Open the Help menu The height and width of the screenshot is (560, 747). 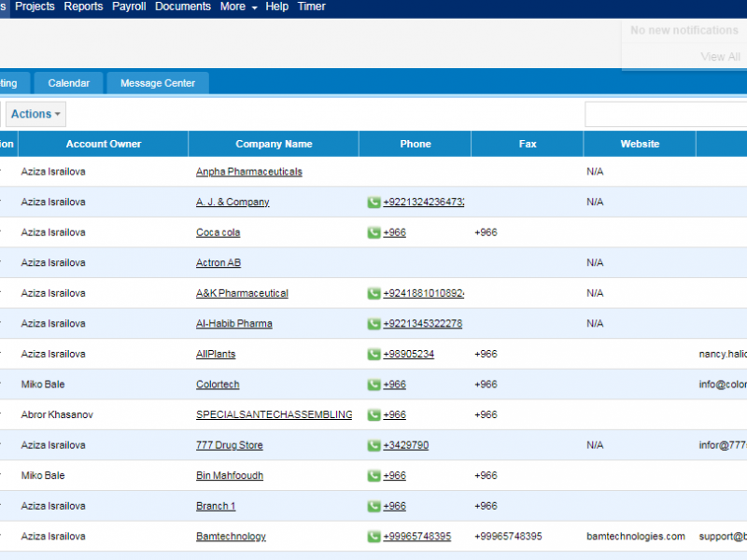coord(276,7)
